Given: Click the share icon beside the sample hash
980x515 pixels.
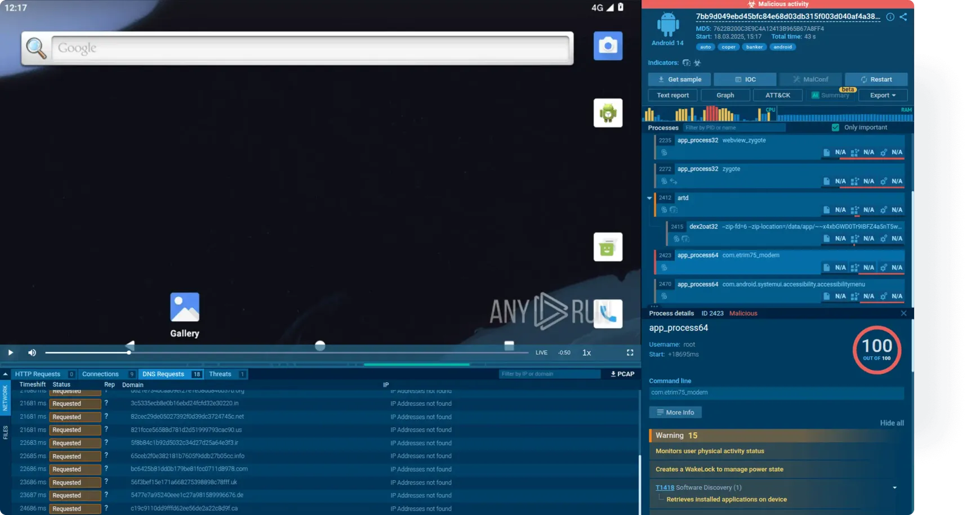Looking at the screenshot, I should point(903,17).
